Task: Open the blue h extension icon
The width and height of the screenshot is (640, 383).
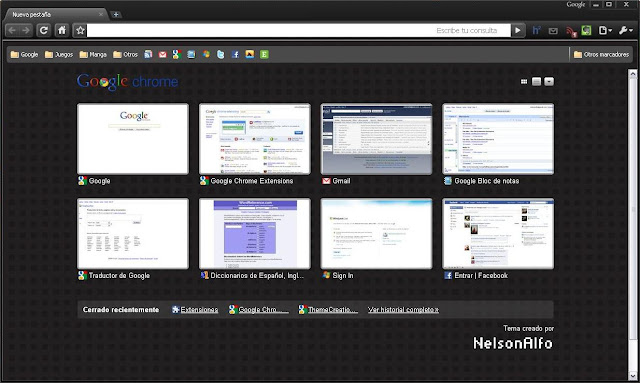Action: pyautogui.click(x=536, y=30)
